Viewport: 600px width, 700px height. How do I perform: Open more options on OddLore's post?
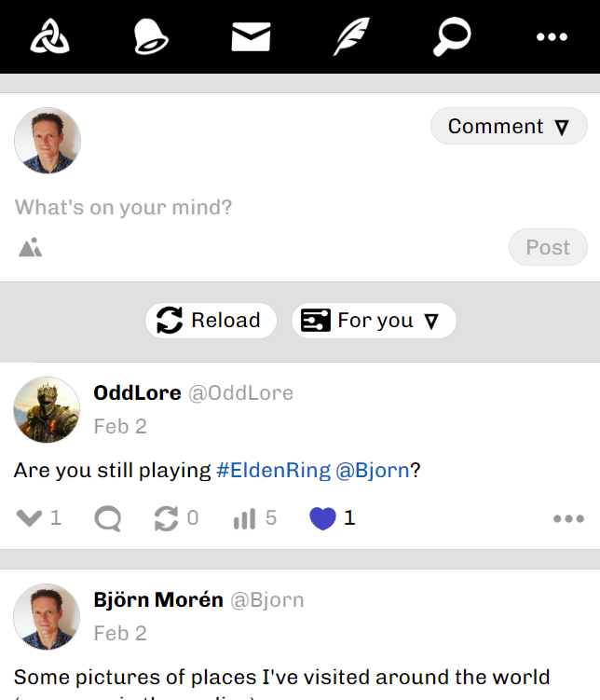568,519
